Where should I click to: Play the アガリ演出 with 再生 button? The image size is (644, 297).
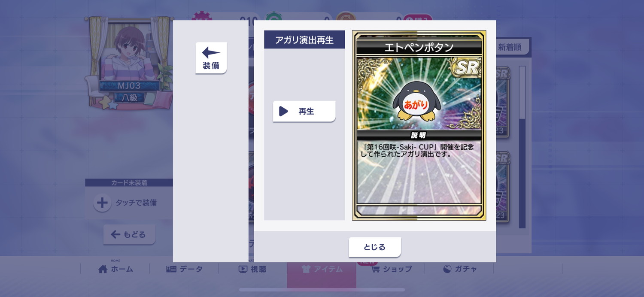(x=304, y=111)
